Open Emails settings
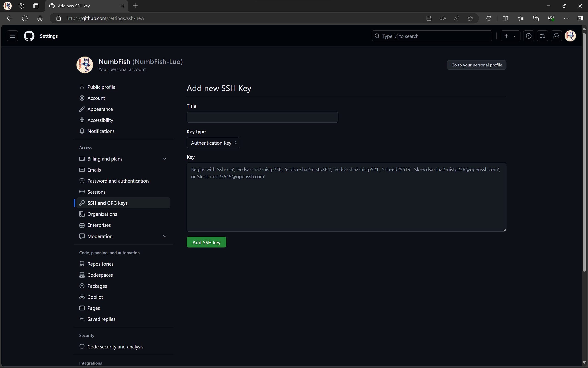The height and width of the screenshot is (368, 588). coord(123,170)
